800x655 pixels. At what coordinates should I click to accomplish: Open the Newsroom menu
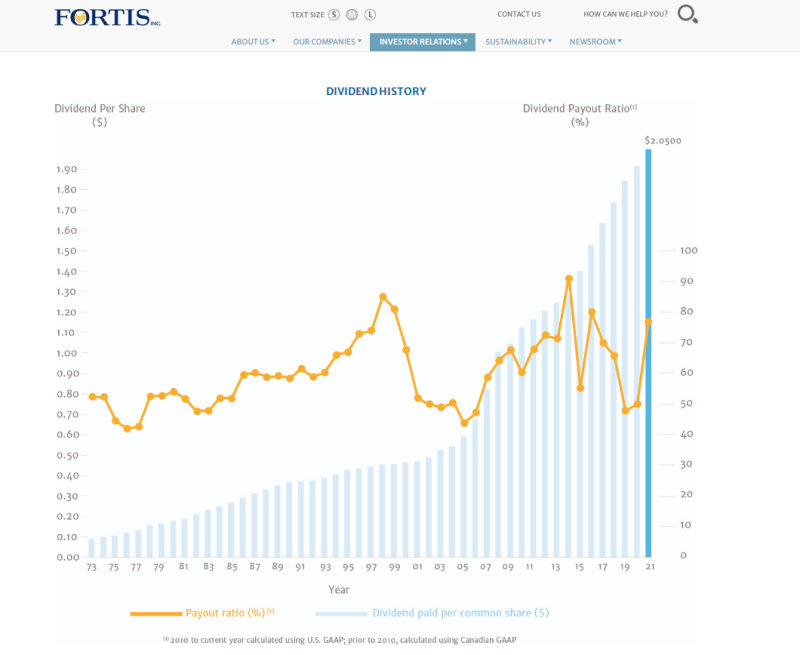[x=595, y=42]
